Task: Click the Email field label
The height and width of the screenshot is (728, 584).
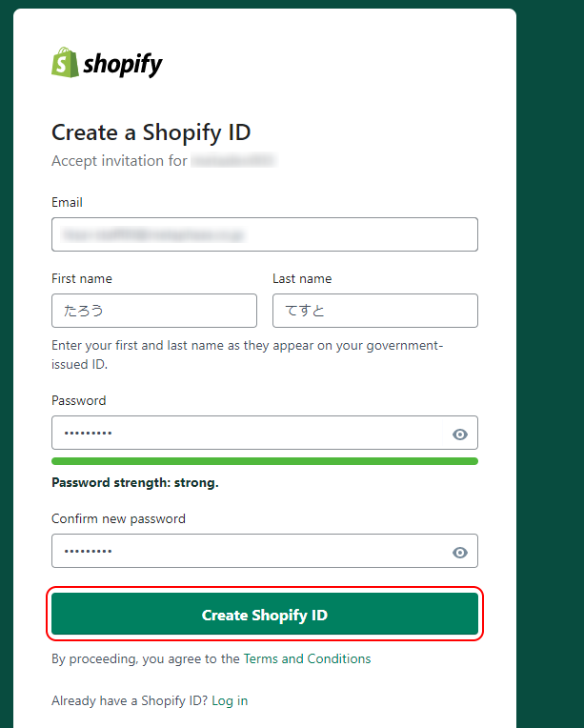Action: pyautogui.click(x=67, y=202)
